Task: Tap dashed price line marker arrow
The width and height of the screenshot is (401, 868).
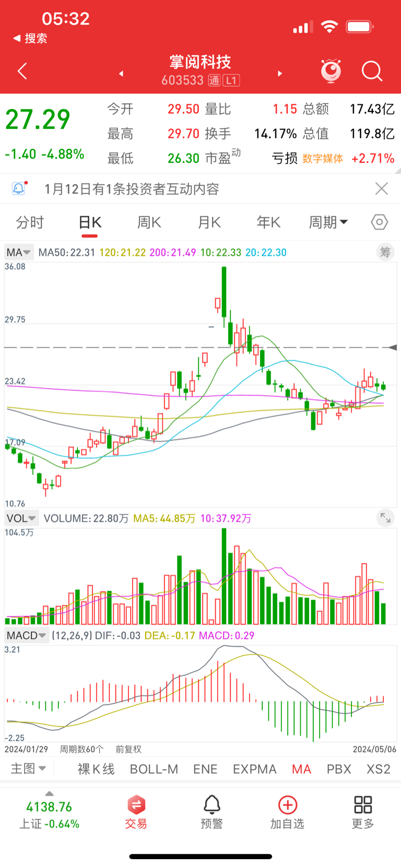Action: tap(393, 347)
